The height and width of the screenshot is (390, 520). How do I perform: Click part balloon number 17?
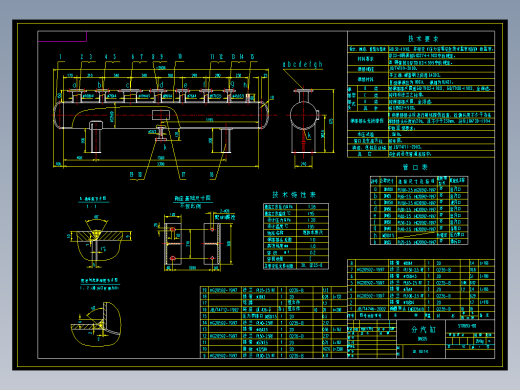pyautogui.click(x=183, y=175)
